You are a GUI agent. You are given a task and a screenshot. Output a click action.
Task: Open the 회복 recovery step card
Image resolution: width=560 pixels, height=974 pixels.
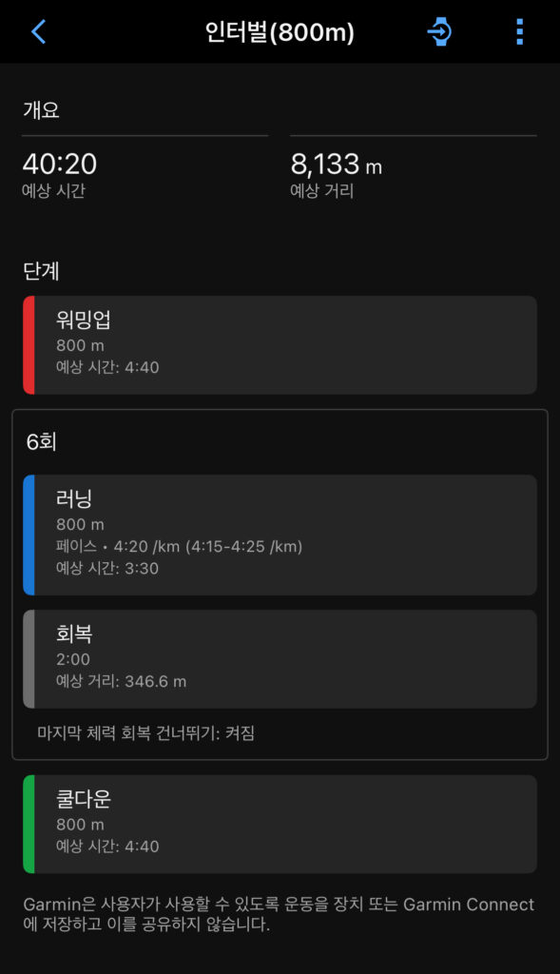coord(280,659)
